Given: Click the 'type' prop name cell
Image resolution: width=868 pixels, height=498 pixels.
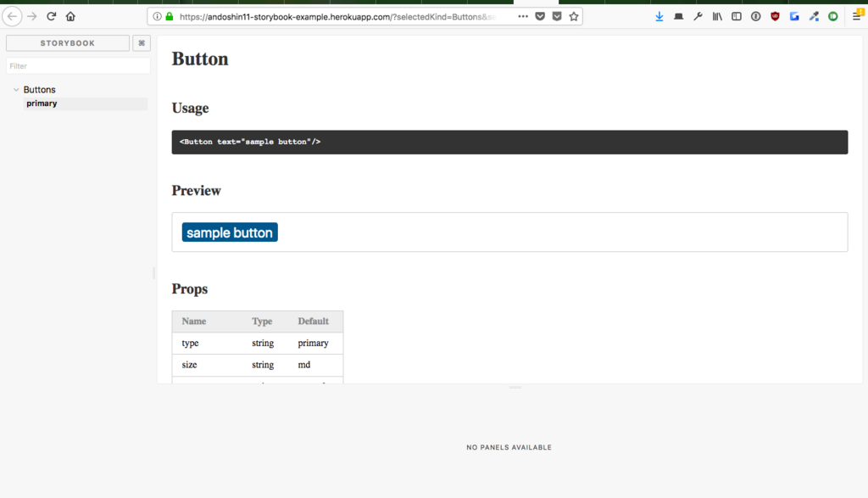Looking at the screenshot, I should pyautogui.click(x=190, y=343).
